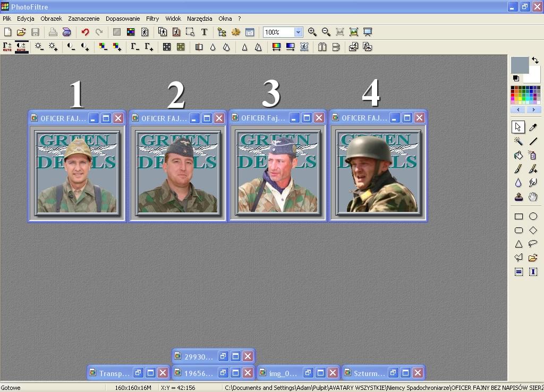Click the Zoom in magnifier
Screen dimensions: 544x392
point(312,32)
